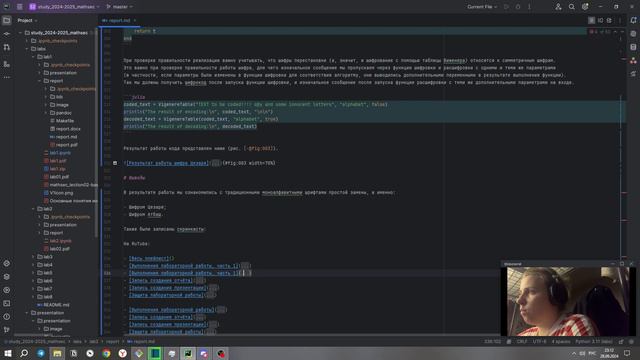
Task: Open the master branch dropdown
Action: coord(120,7)
